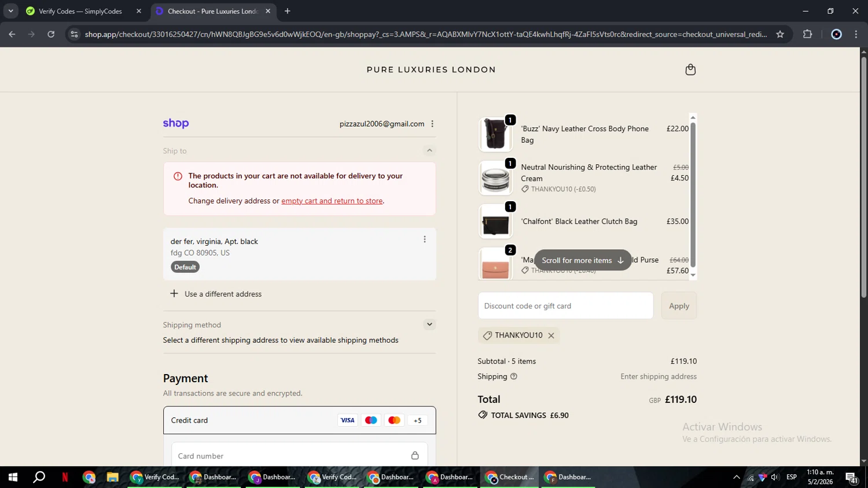Collapse the Ship to section
This screenshot has height=488, width=868.
[x=429, y=150]
